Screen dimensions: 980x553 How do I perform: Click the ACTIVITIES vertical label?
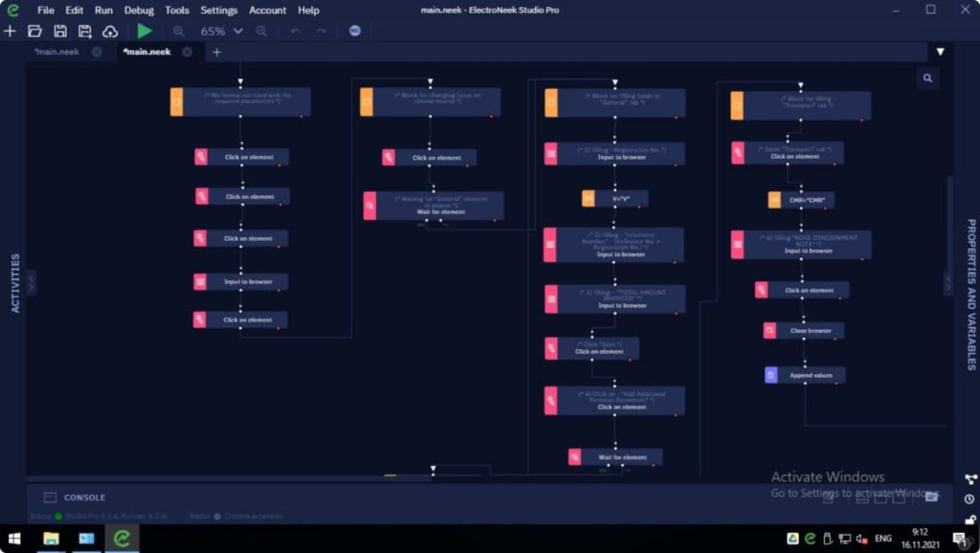click(15, 282)
